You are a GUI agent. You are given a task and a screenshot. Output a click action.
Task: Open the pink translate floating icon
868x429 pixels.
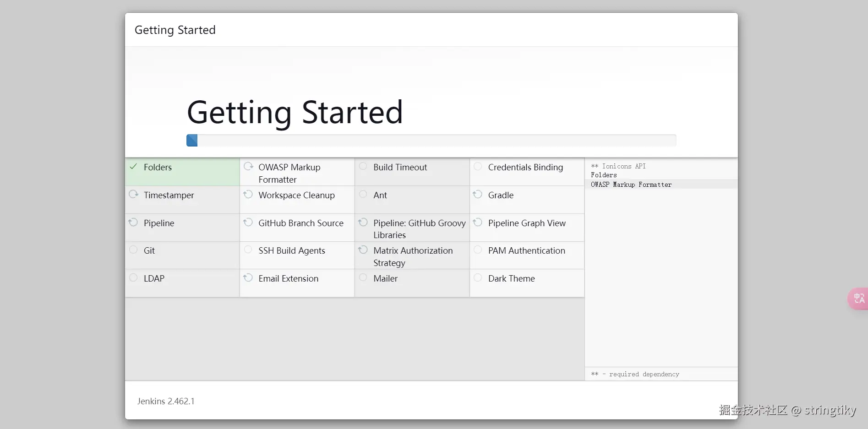[858, 299]
